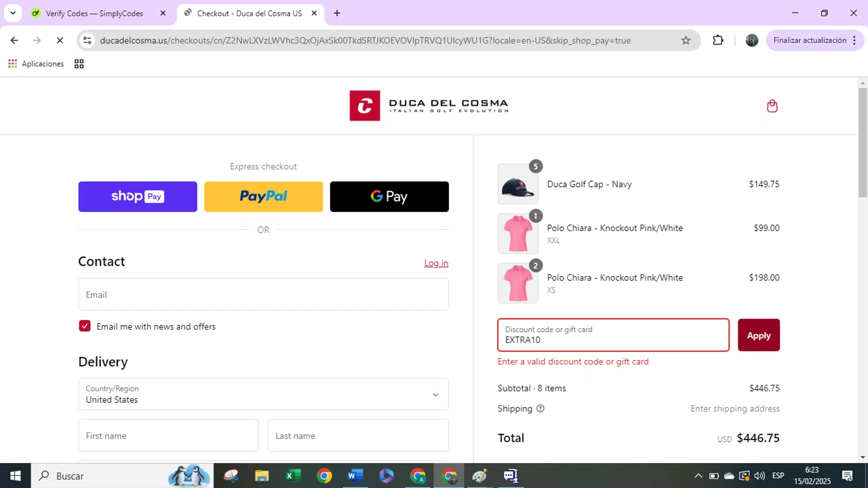The width and height of the screenshot is (868, 488).
Task: Click the Finalizar actualización button
Action: click(x=810, y=41)
